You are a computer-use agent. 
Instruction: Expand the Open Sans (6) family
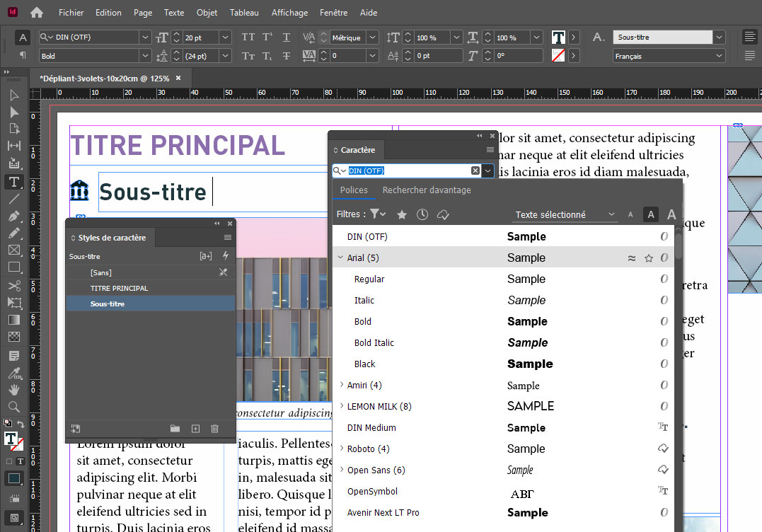[342, 470]
